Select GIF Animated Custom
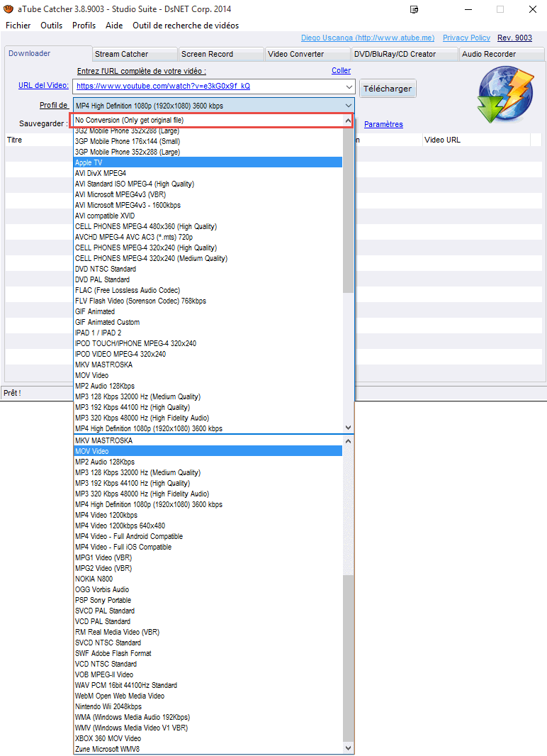 click(x=208, y=322)
